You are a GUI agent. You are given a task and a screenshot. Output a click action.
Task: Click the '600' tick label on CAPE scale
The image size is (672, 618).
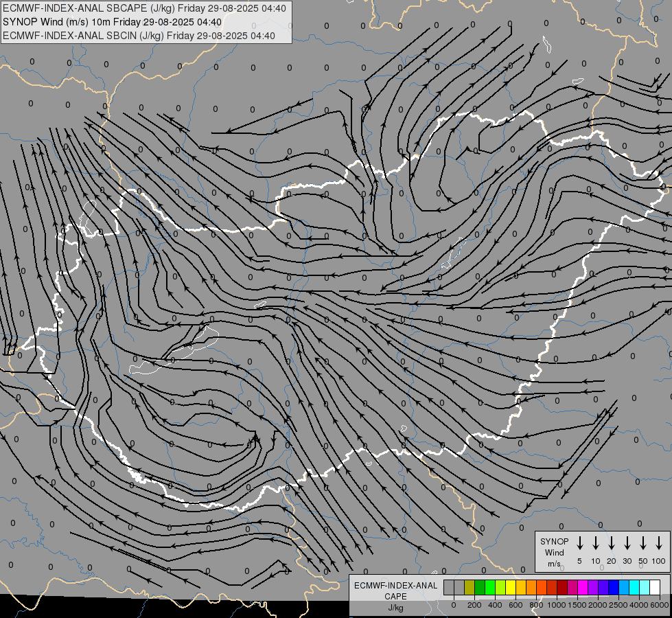tap(515, 605)
